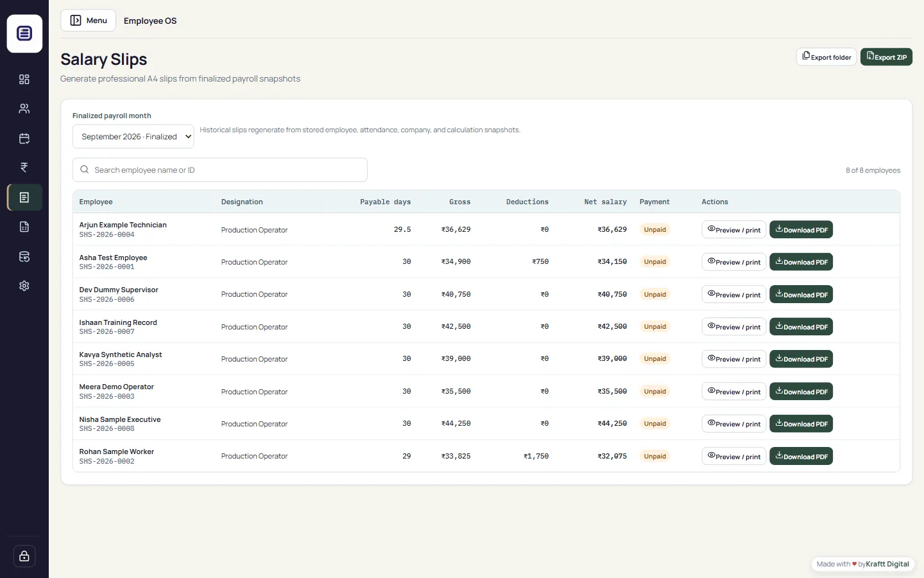The image size is (924, 578).
Task: Download PDF for Rohan Sample Worker
Action: [801, 457]
